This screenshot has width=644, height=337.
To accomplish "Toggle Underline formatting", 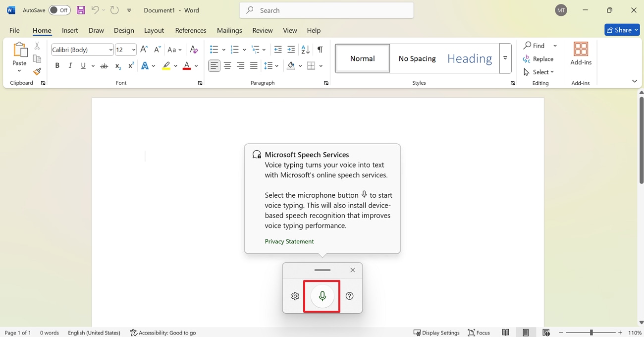I will pyautogui.click(x=83, y=65).
